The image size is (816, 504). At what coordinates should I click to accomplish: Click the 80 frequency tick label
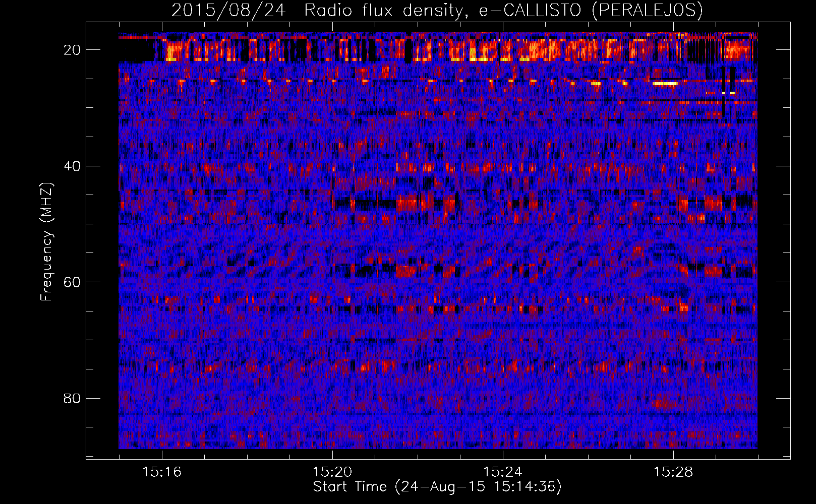(x=72, y=399)
